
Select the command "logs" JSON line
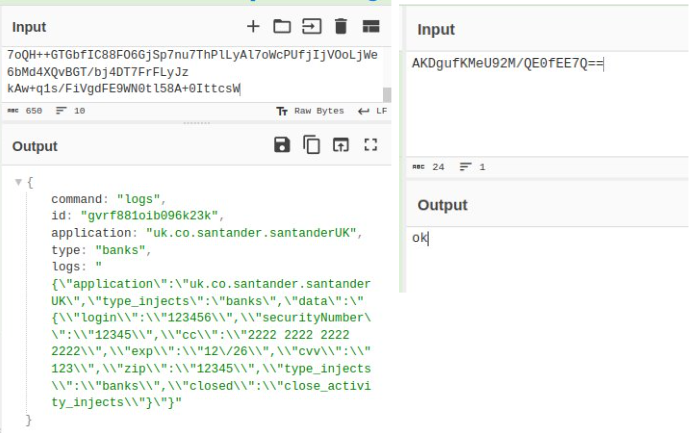(109, 199)
